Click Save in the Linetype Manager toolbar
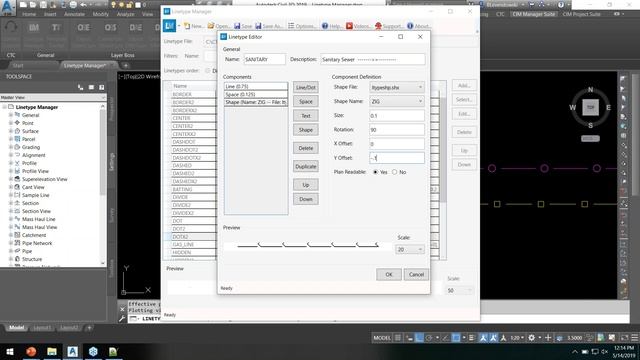 click(x=243, y=26)
